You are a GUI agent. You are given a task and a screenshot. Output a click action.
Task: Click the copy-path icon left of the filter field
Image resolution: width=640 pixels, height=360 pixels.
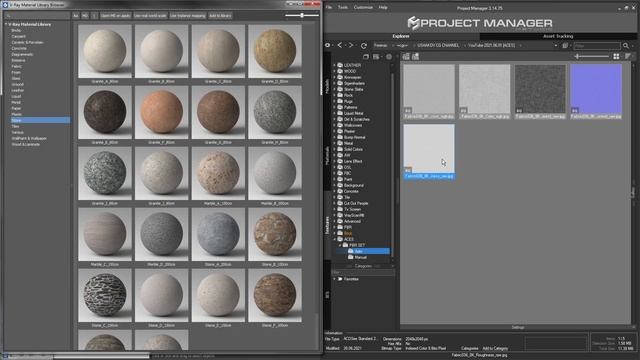(565, 46)
